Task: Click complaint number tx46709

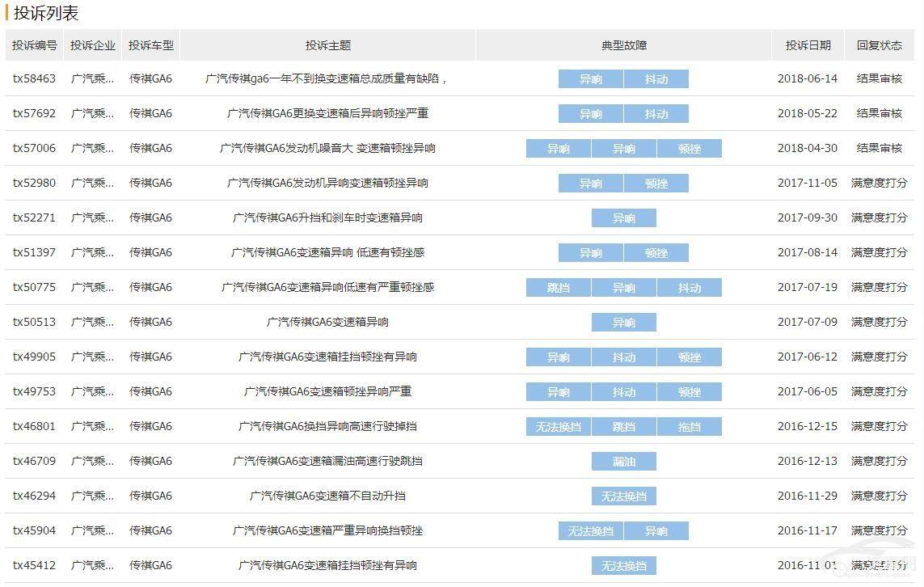Action: click(x=34, y=461)
